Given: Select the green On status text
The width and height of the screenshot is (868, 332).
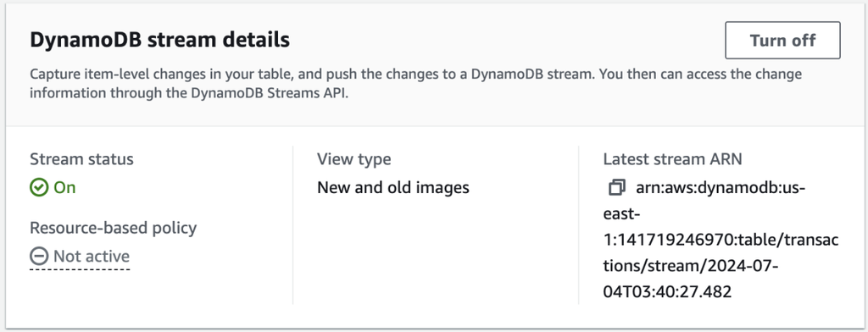Looking at the screenshot, I should [64, 188].
